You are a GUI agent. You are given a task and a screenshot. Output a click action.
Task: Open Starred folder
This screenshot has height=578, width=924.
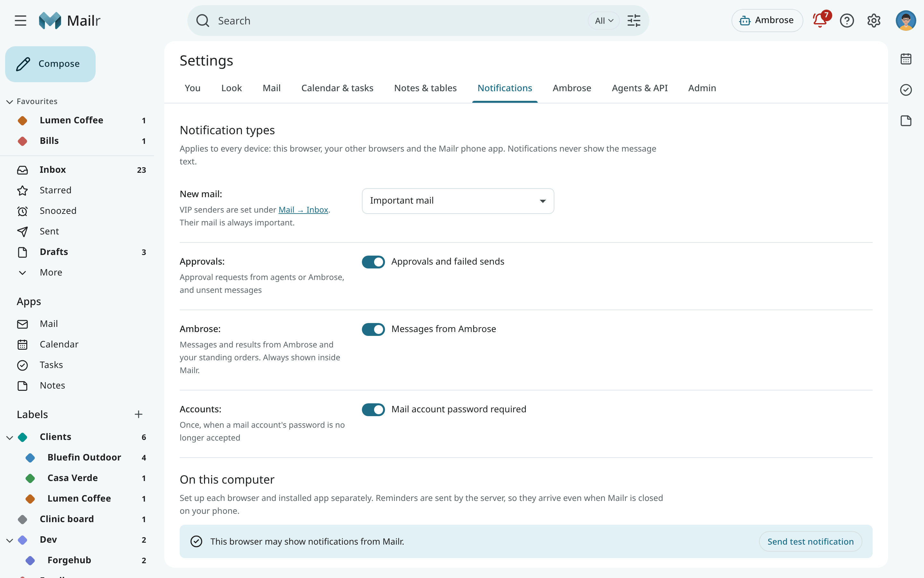coord(77,190)
